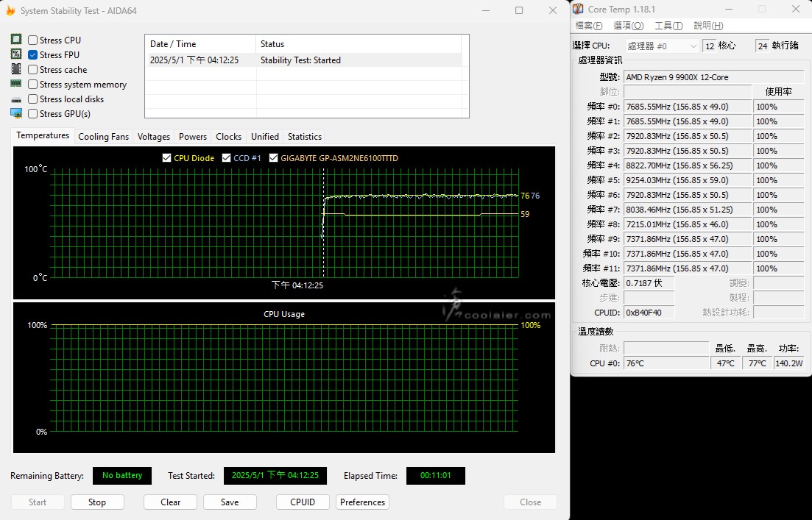
Task: Click the 8038.46MHz frequency #7 value
Action: point(687,210)
